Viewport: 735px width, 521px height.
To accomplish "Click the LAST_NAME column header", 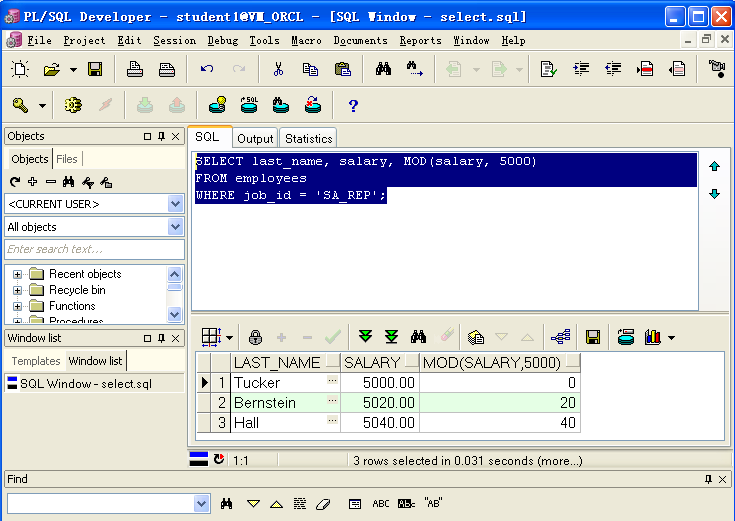I will coord(285,362).
